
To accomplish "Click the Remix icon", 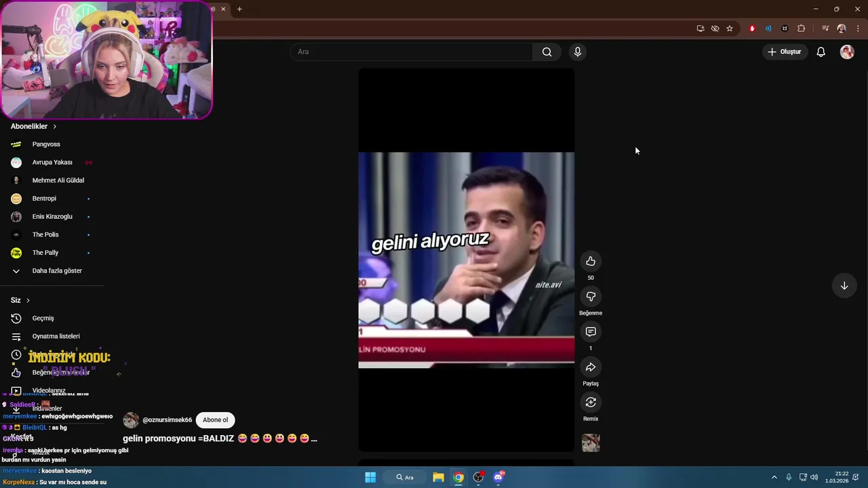I will [591, 403].
